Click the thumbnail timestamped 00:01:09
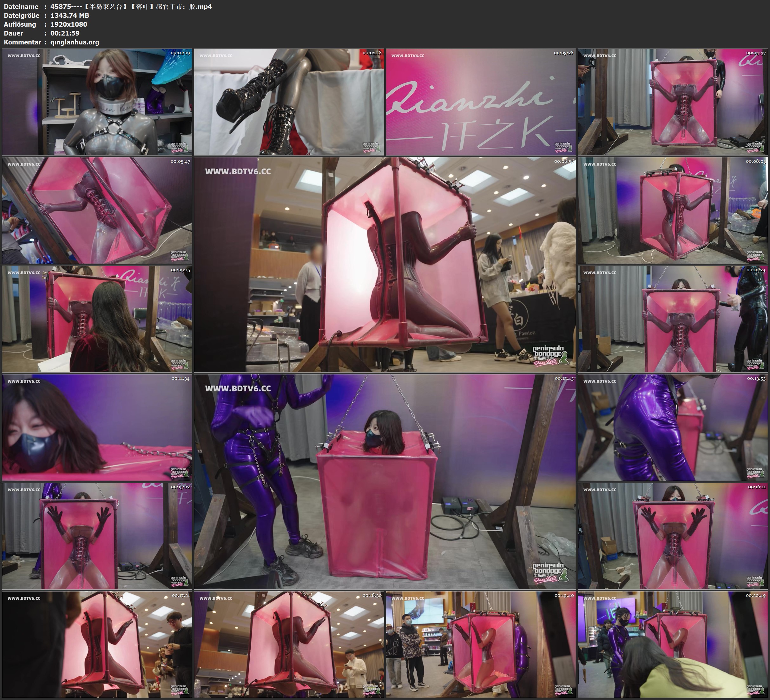 [97, 102]
